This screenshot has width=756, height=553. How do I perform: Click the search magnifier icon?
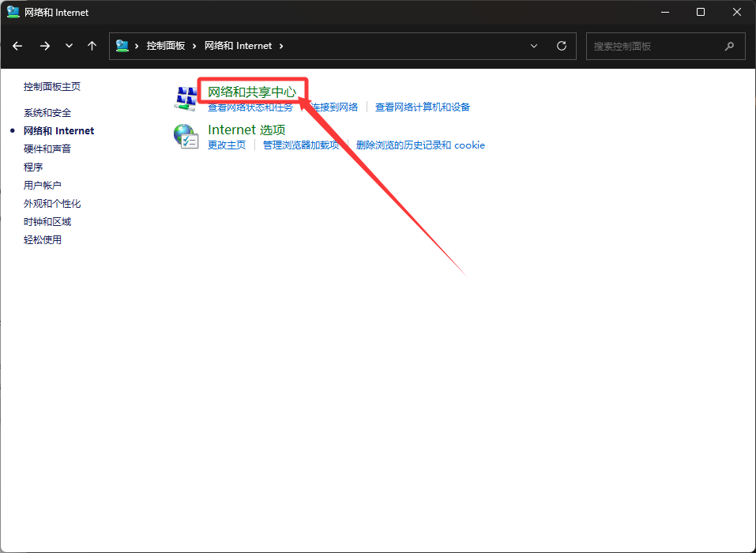(729, 46)
